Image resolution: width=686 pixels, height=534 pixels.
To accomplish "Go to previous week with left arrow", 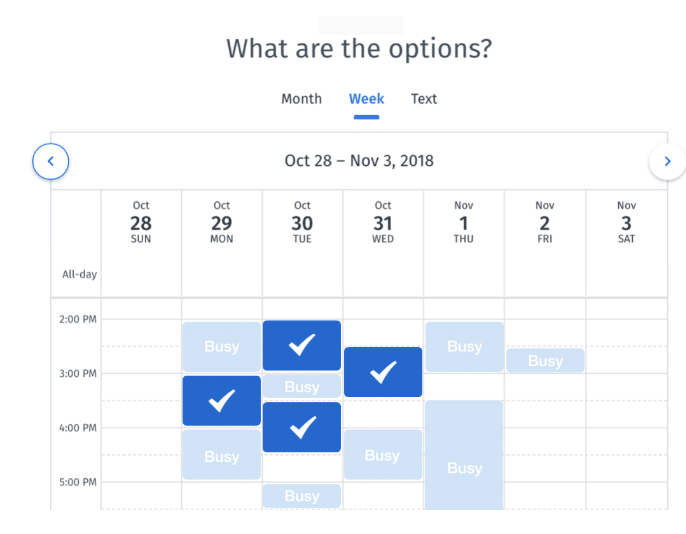I will 50,161.
